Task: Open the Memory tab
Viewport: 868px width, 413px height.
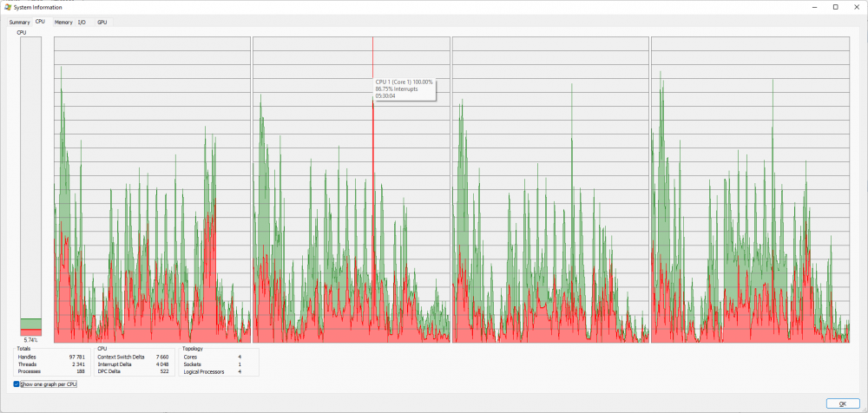Action: 63,23
